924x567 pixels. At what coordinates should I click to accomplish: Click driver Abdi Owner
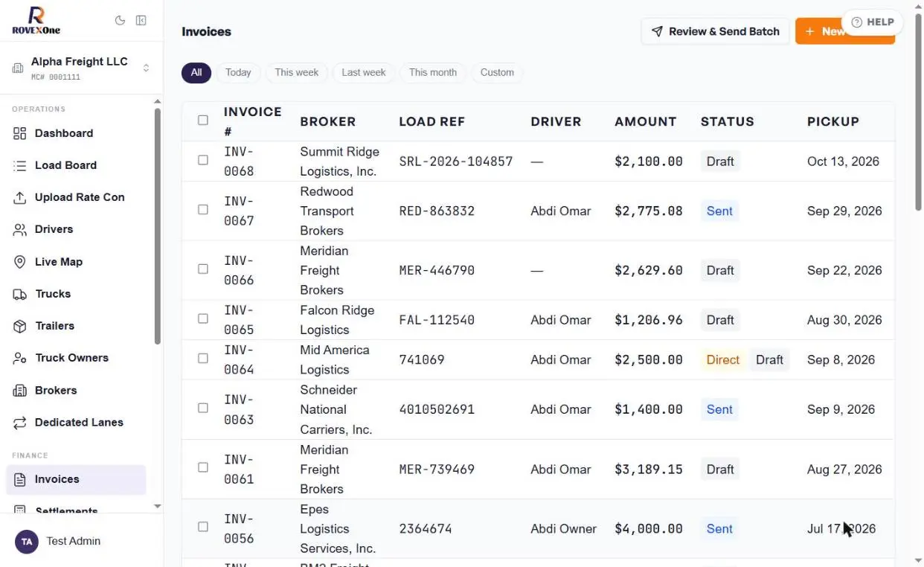(563, 529)
